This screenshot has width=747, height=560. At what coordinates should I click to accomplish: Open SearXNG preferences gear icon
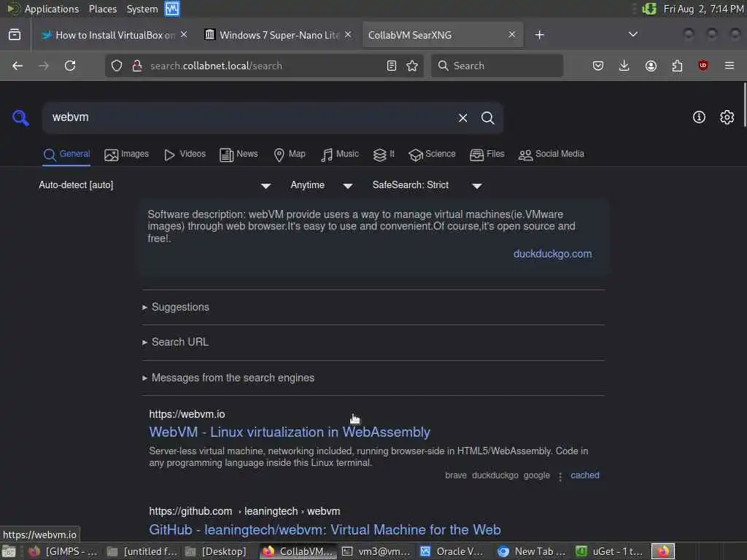(x=727, y=117)
